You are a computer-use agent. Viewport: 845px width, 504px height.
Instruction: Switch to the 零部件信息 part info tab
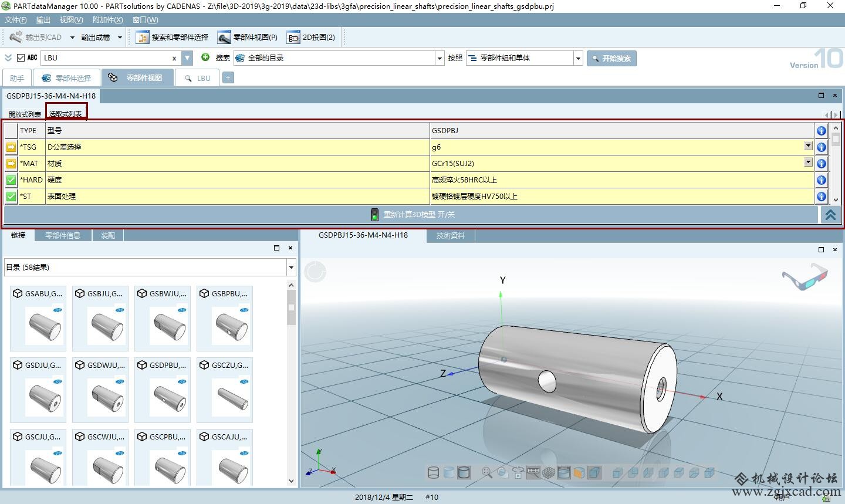pyautogui.click(x=63, y=235)
